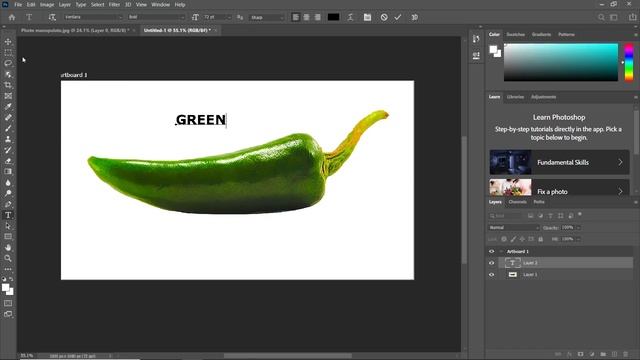Collapse the Artboard 1 group
This screenshot has width=640, height=360.
[501, 251]
